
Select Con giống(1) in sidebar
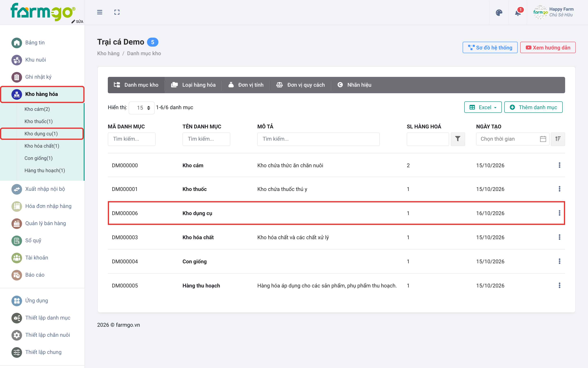(x=39, y=158)
